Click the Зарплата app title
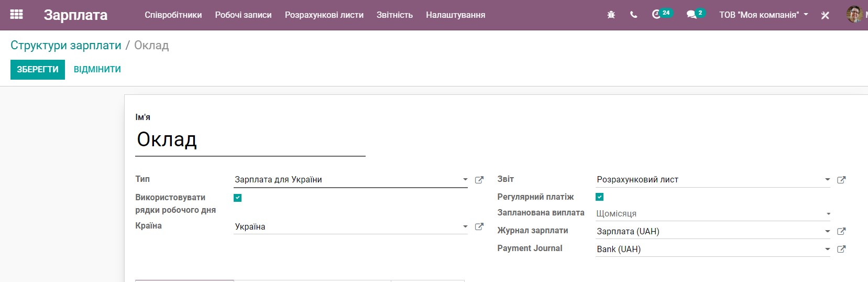 click(x=75, y=15)
